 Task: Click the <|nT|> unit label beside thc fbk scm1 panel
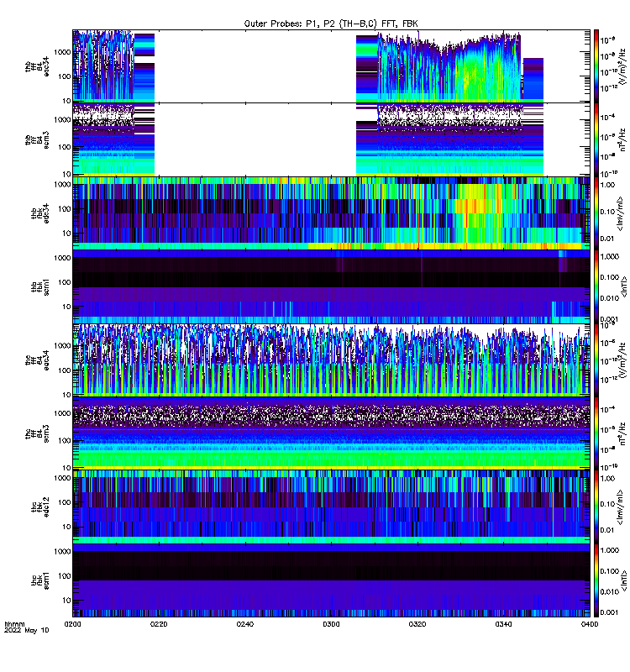pyautogui.click(x=623, y=580)
